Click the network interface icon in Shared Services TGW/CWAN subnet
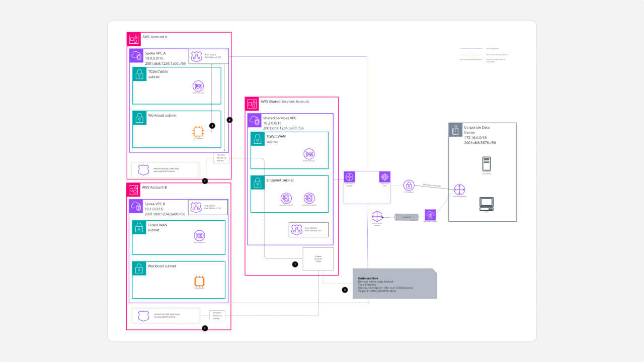The height and width of the screenshot is (362, 644). pyautogui.click(x=309, y=154)
